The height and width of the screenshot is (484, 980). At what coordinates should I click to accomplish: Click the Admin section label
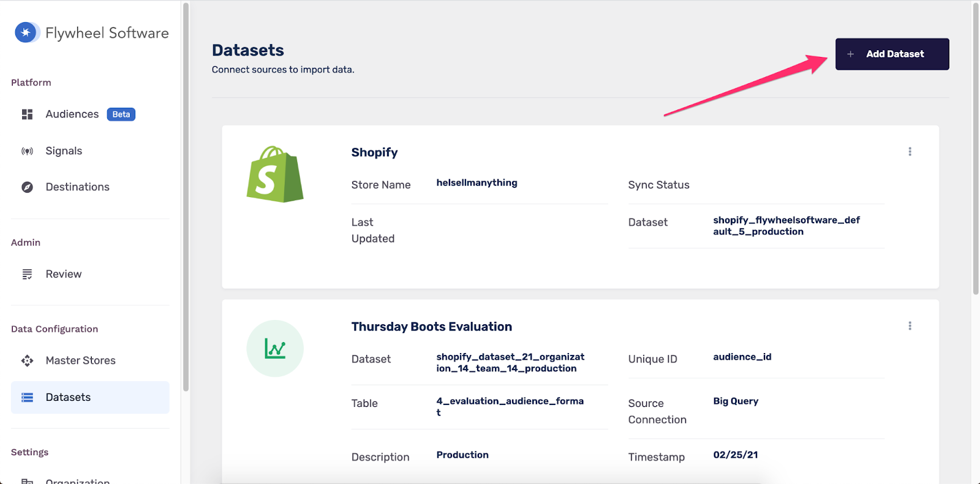26,243
